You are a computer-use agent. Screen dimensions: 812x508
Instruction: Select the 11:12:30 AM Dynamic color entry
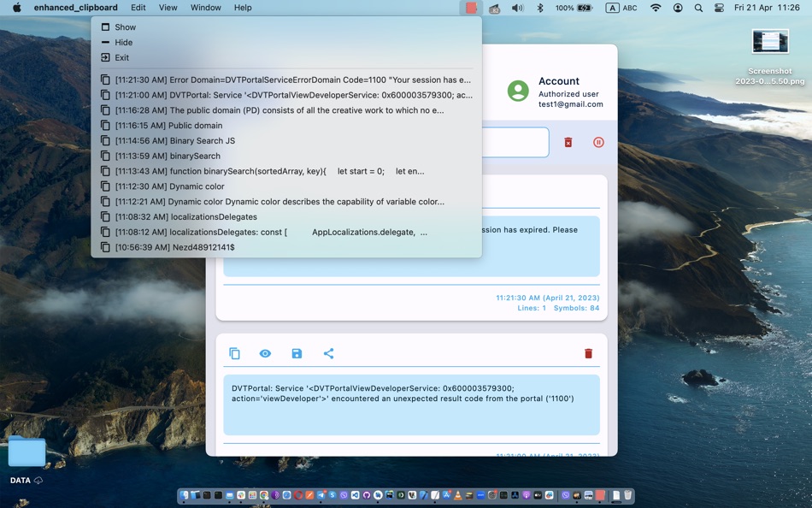click(x=286, y=186)
